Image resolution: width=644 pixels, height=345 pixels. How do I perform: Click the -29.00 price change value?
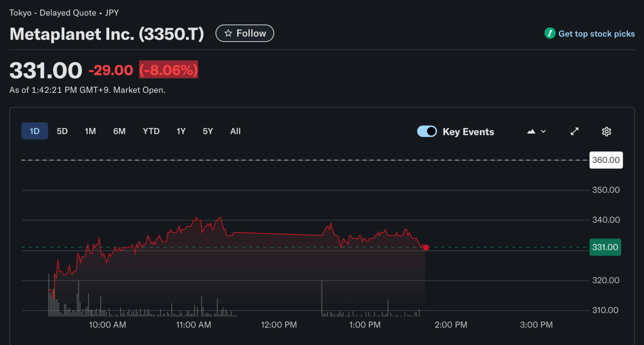[111, 70]
